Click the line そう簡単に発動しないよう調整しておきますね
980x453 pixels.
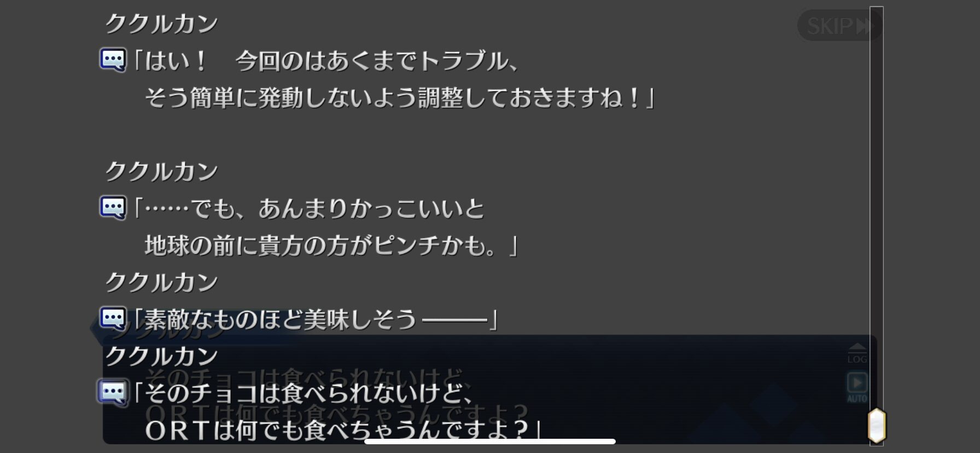point(400,98)
